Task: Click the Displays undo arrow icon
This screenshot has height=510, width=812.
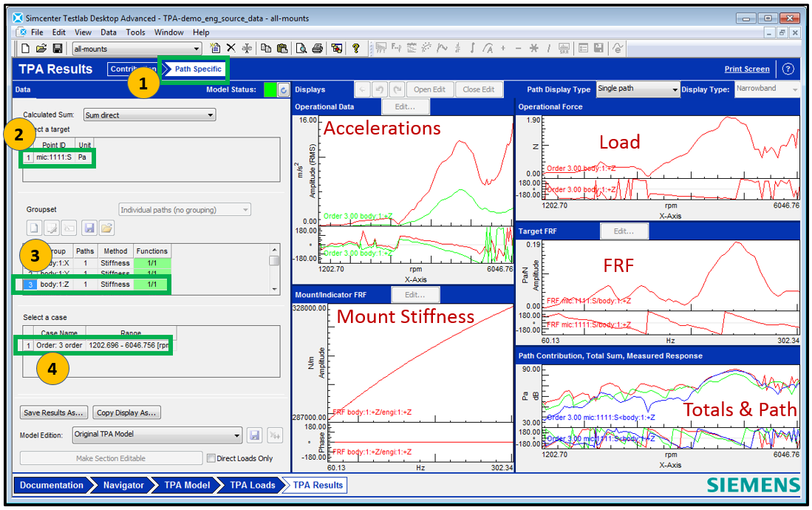Action: click(x=380, y=89)
